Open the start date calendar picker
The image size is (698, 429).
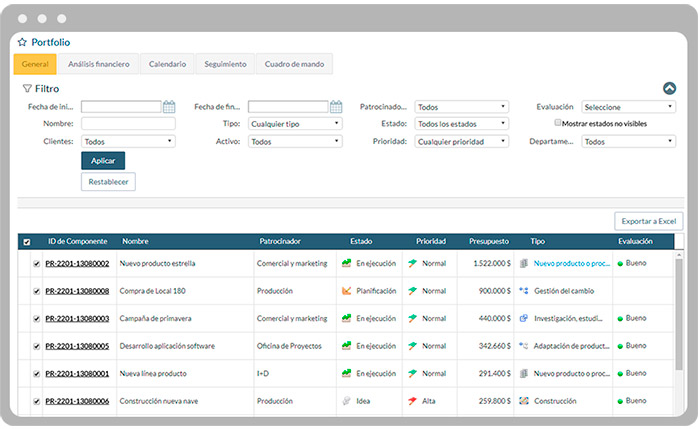click(169, 107)
